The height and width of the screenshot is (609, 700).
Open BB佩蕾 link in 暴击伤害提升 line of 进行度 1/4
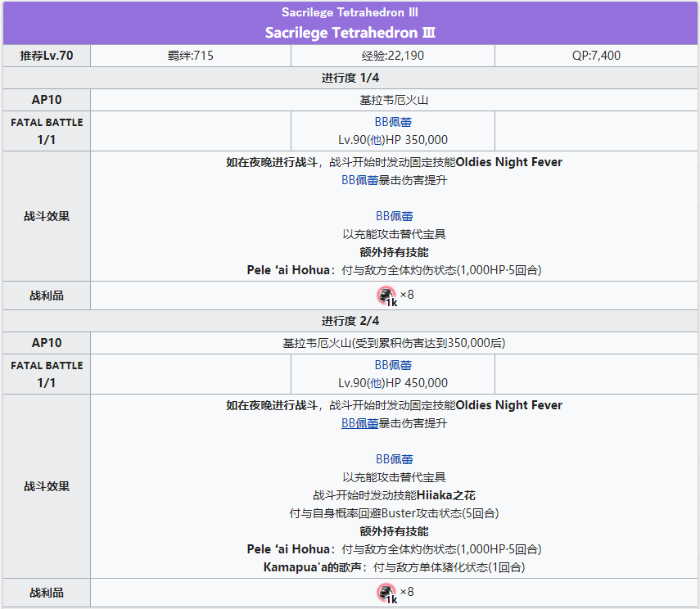pyautogui.click(x=359, y=180)
